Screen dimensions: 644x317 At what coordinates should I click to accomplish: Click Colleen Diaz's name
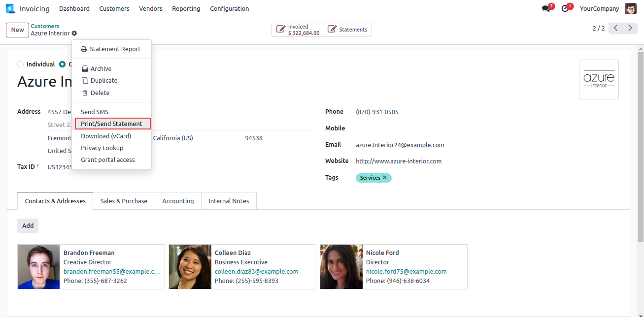[x=233, y=253]
